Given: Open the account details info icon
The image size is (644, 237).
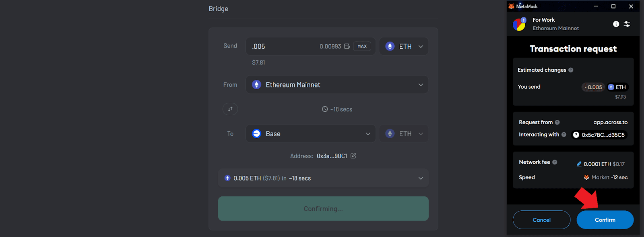Looking at the screenshot, I should click(616, 24).
